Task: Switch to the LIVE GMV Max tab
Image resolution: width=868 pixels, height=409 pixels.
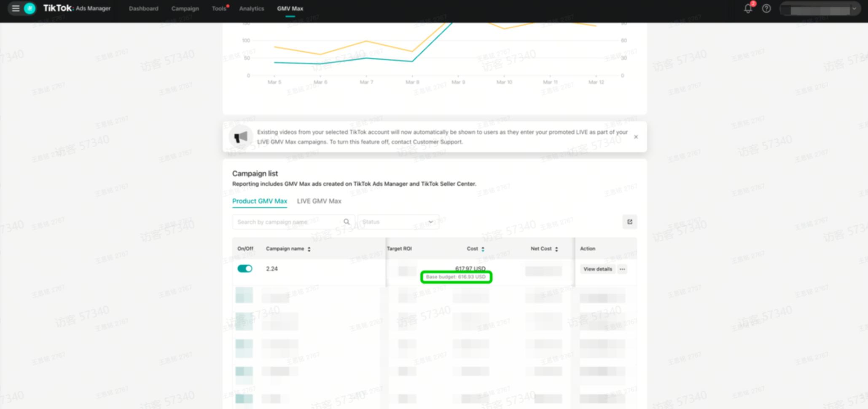Action: coord(319,201)
